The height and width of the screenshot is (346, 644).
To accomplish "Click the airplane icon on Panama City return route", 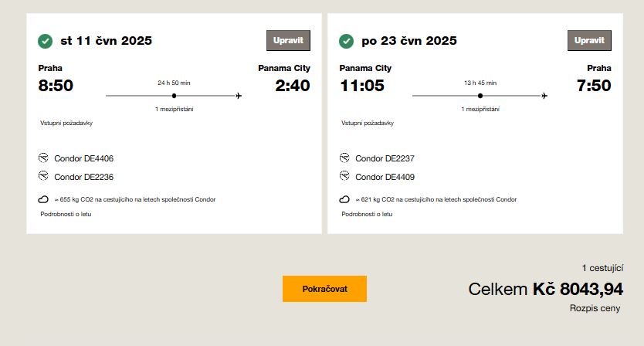I will pos(545,96).
